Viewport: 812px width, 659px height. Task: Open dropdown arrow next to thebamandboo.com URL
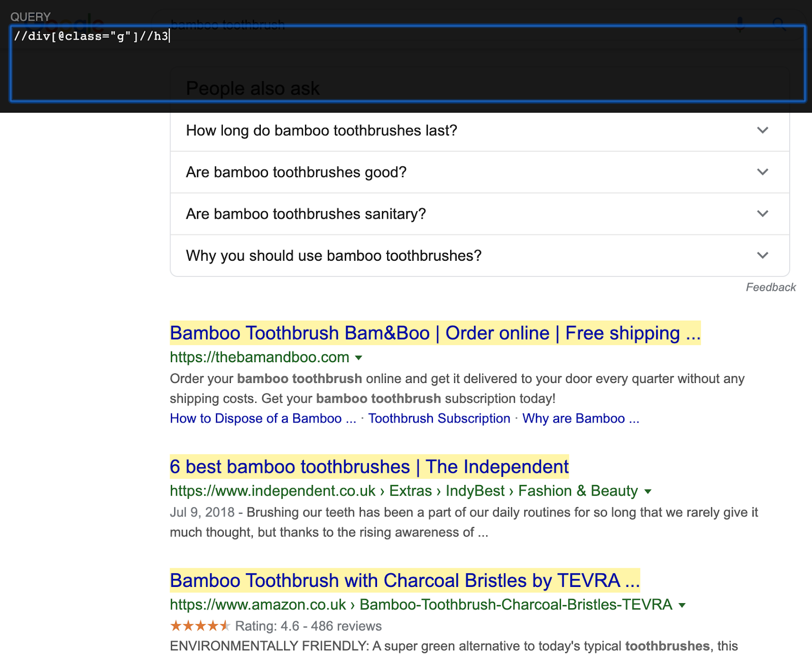[359, 358]
